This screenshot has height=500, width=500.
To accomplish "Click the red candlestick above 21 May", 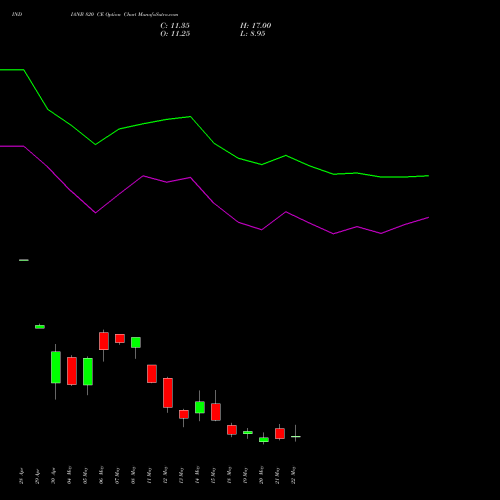I will pyautogui.click(x=280, y=433).
